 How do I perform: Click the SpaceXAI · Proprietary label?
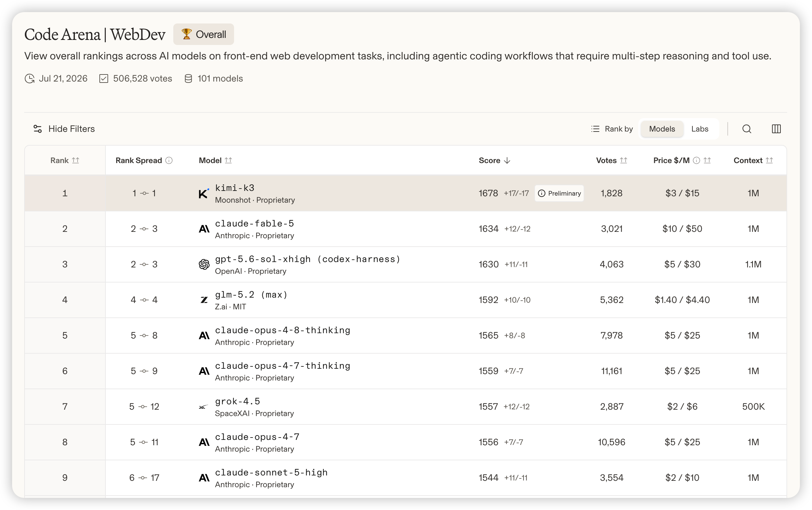click(255, 413)
